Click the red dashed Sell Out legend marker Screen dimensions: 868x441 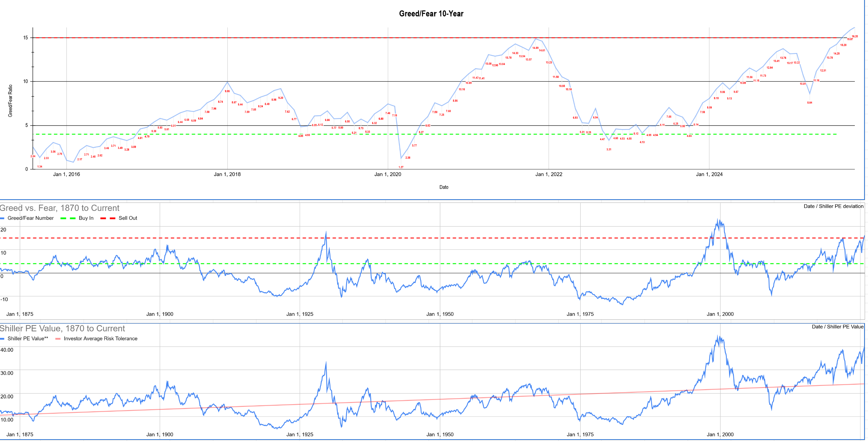click(x=108, y=218)
